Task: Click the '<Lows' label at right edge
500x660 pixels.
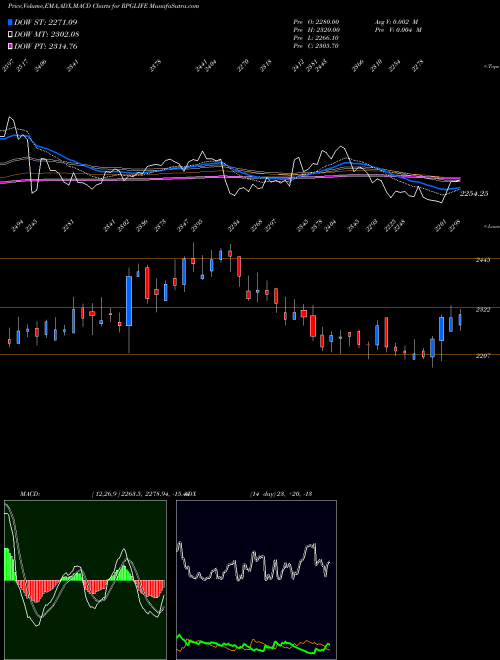Action: point(491,226)
